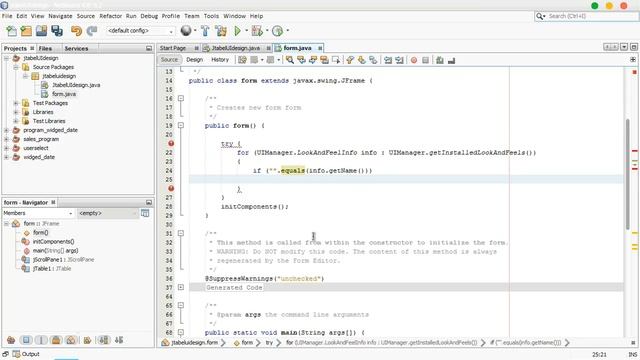Screen dimensions: 640x360
Task: Click the Uncomment icon at editor toolbar end
Action: (x=451, y=60)
